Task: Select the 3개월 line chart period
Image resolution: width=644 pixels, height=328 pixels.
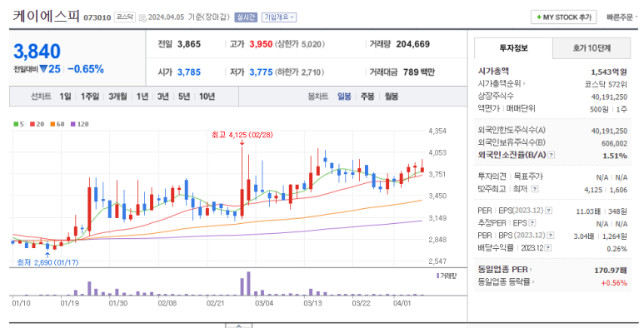Action: (x=117, y=97)
